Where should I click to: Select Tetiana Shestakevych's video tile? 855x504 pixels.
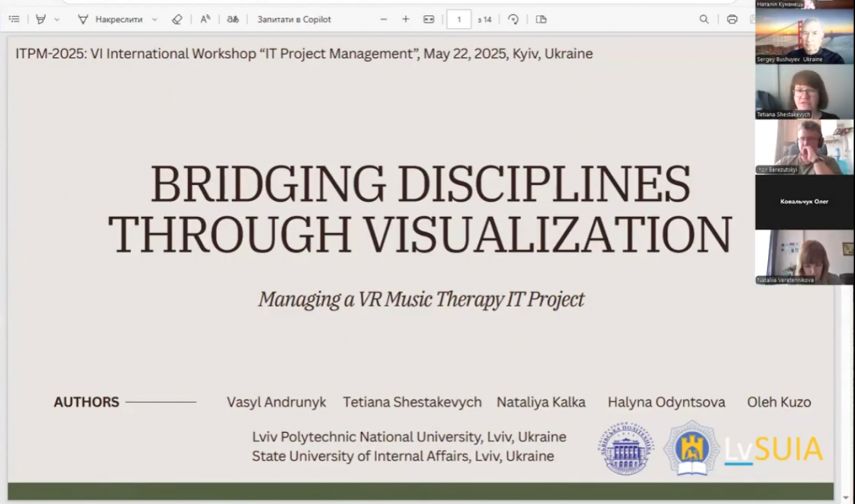click(804, 92)
